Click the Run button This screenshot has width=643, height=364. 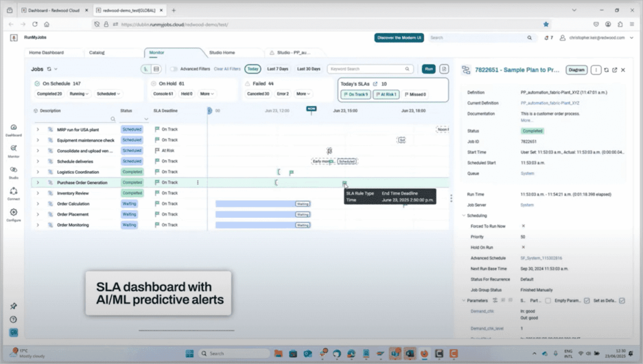tap(428, 69)
